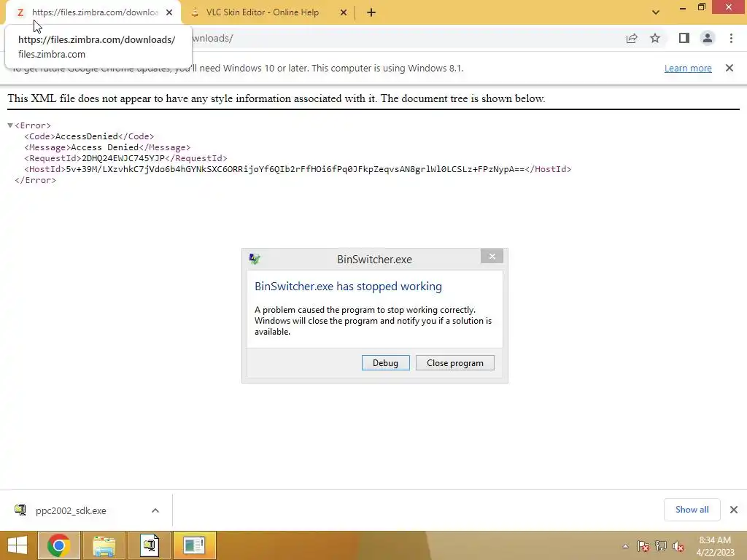Open the Action Center flag icon

click(643, 546)
